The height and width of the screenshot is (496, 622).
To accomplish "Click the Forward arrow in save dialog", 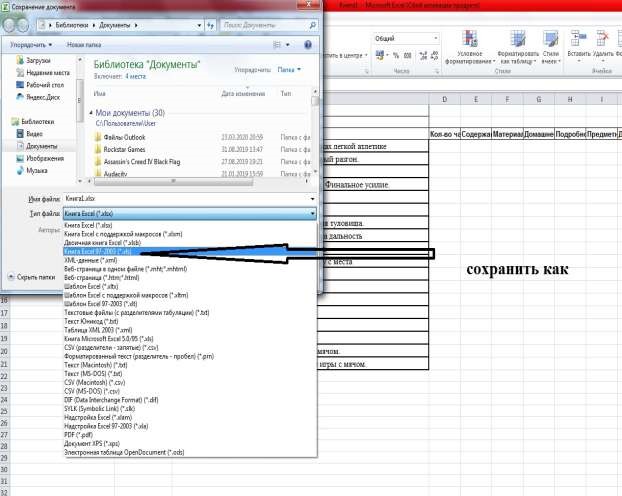I will point(23,25).
